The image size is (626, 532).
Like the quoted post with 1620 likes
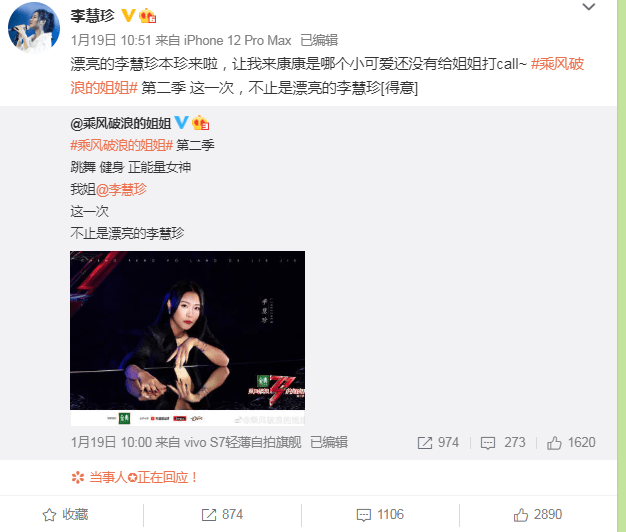tap(571, 443)
